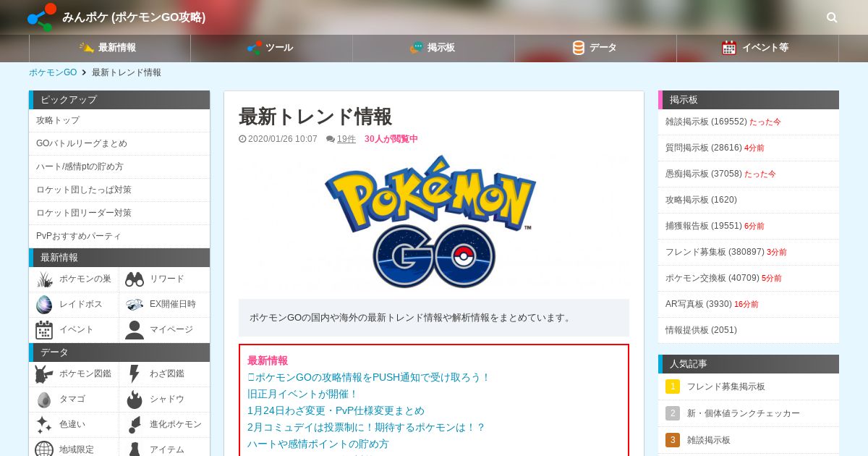Open 旧正月イベントが開催！ link

(303, 394)
